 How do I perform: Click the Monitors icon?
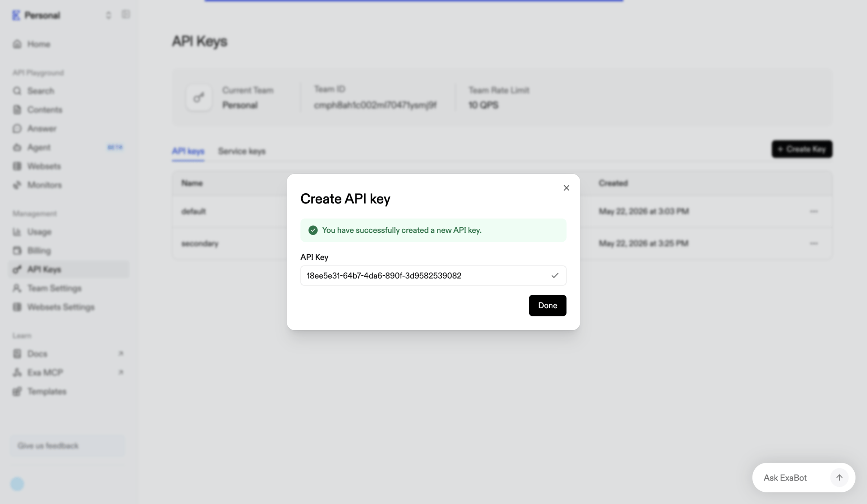17,185
